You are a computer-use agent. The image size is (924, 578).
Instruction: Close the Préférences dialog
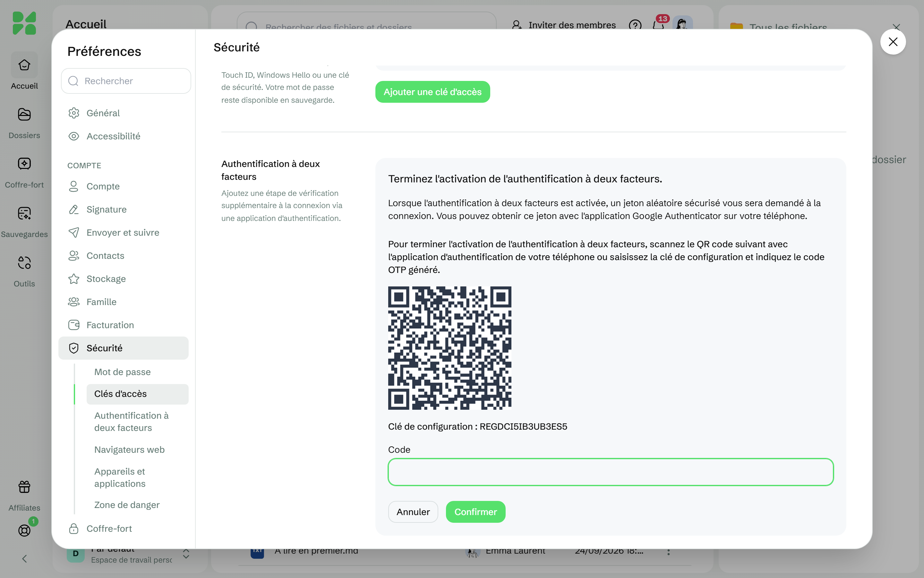coord(893,42)
